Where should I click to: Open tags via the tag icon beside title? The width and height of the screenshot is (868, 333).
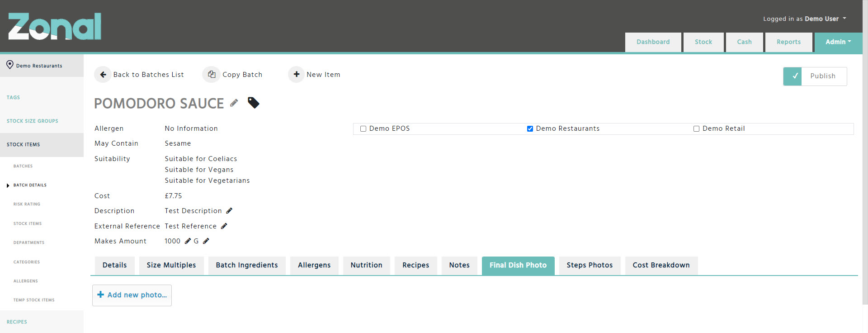(254, 103)
